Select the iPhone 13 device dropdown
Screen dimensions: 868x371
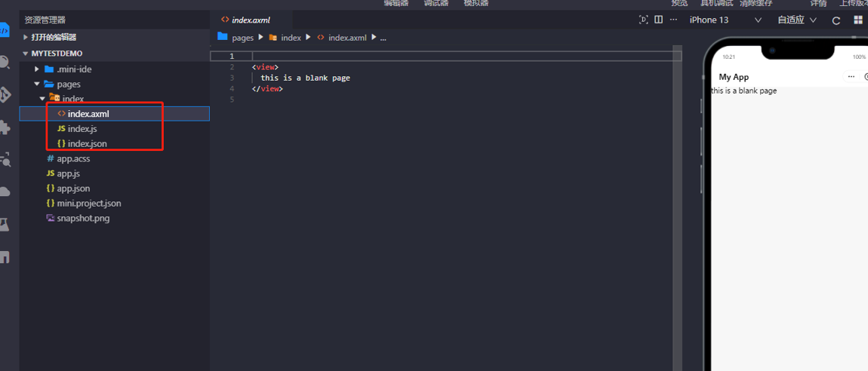click(725, 20)
